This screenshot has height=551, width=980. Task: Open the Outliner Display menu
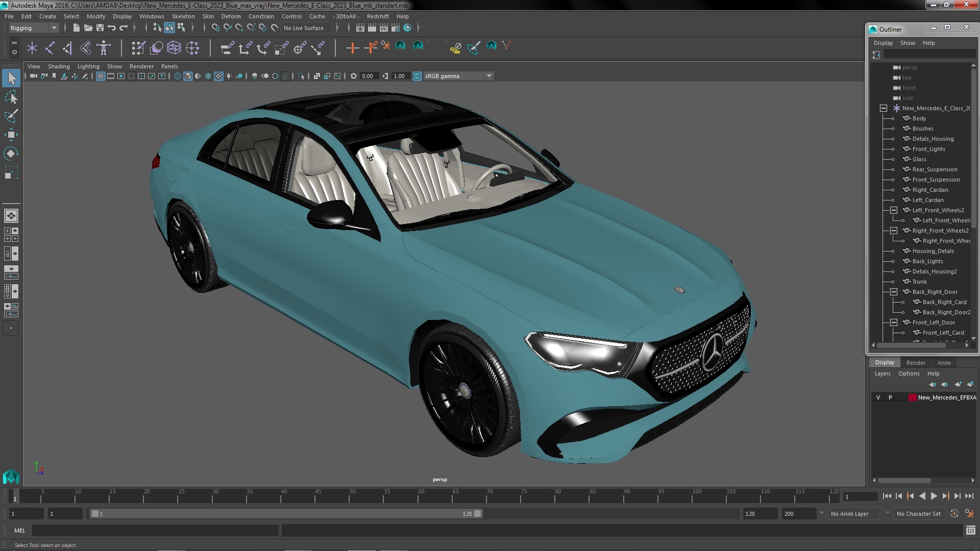(883, 43)
